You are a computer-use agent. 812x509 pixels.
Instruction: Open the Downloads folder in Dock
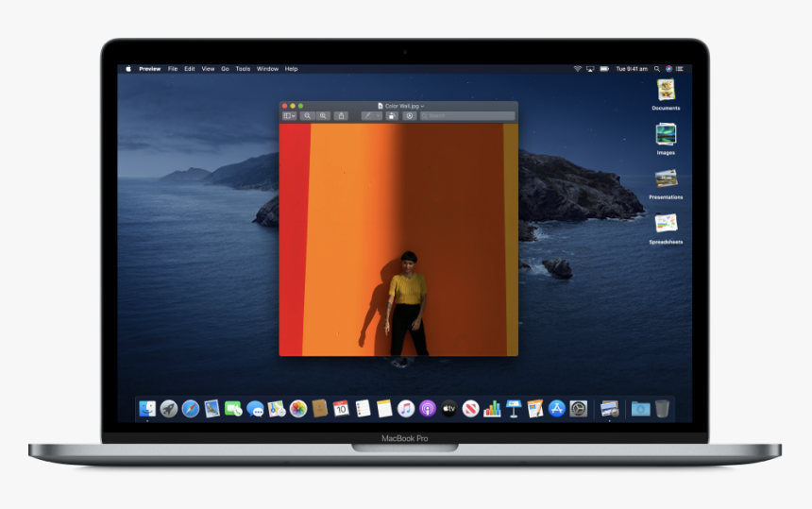pyautogui.click(x=640, y=409)
